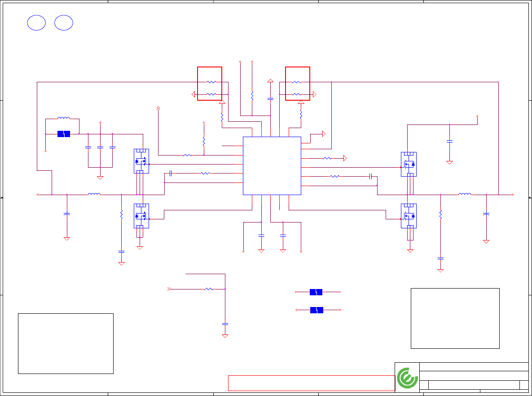This screenshot has width=532, height=396.
Task: Click the lower solid blue jumper at bottom center
Action: click(x=317, y=310)
